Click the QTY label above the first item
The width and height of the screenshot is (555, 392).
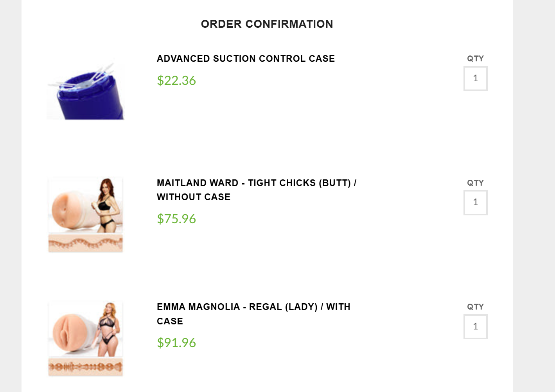(x=476, y=59)
